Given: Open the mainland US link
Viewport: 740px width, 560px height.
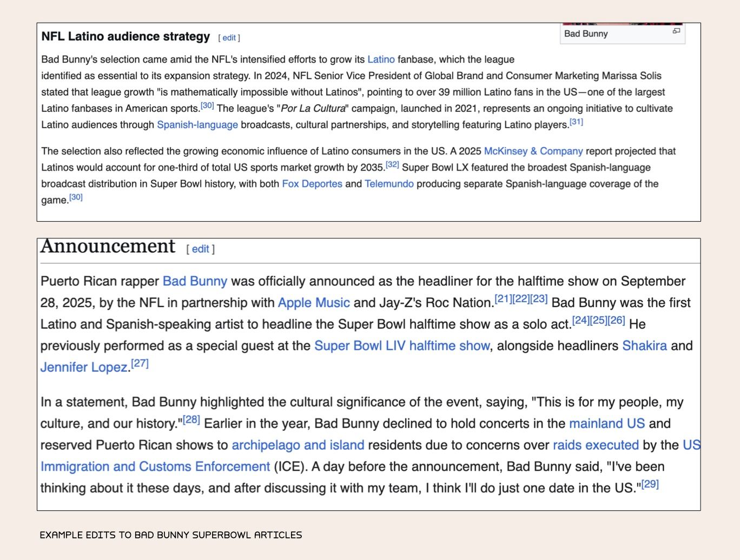Looking at the screenshot, I should 607,424.
